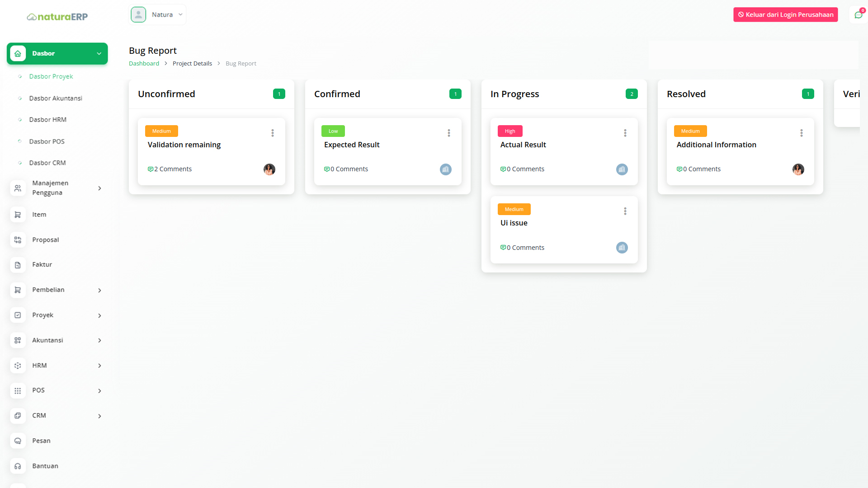
Task: Collapse the Dasbor menu chevron
Action: coord(99,54)
